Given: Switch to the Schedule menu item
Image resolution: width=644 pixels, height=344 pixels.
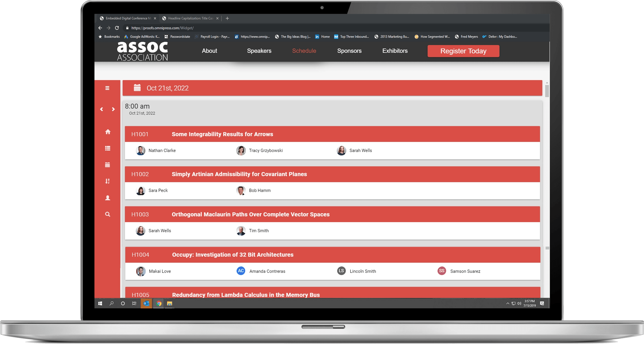Looking at the screenshot, I should coord(304,51).
